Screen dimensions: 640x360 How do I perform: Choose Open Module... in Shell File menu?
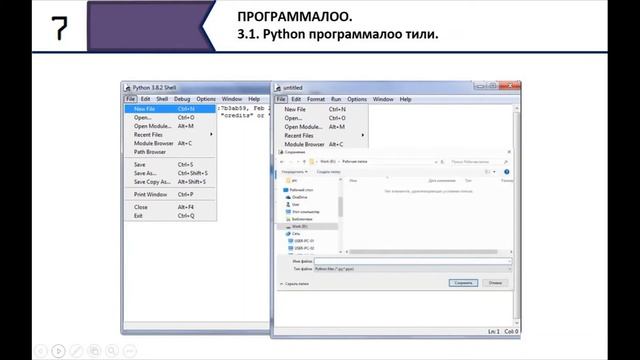click(170, 126)
